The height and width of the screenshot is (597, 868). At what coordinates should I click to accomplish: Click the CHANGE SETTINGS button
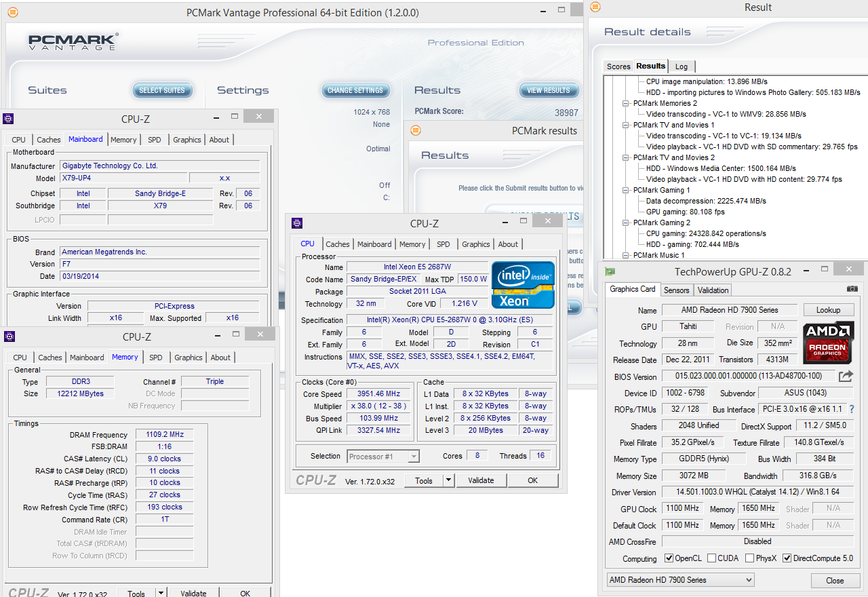[355, 90]
